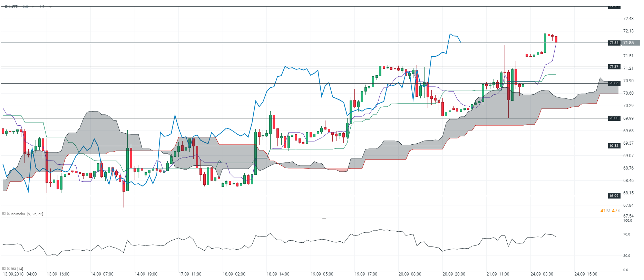644x280 pixels.
Task: Click the current price 71.85 label
Action: point(629,43)
